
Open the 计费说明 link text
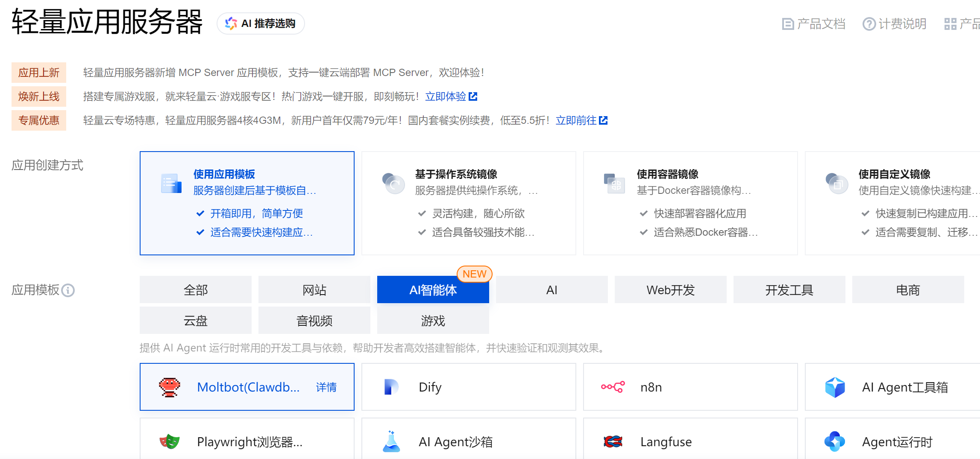pos(903,24)
